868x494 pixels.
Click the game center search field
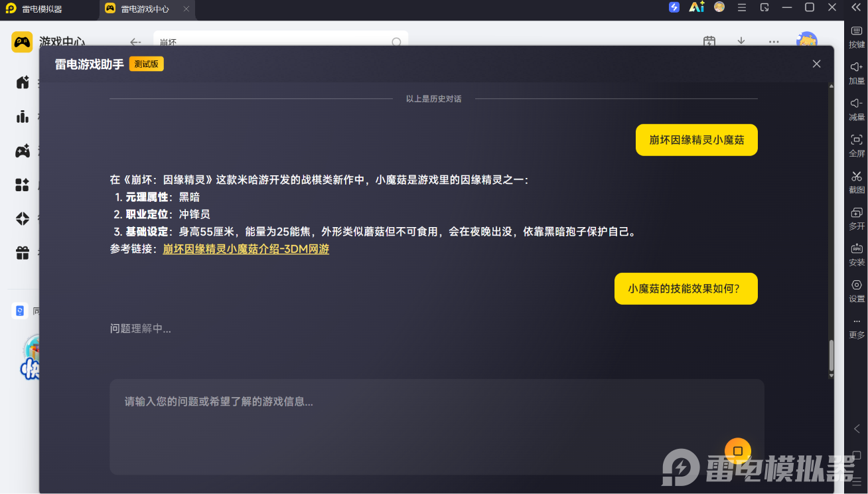(x=281, y=41)
